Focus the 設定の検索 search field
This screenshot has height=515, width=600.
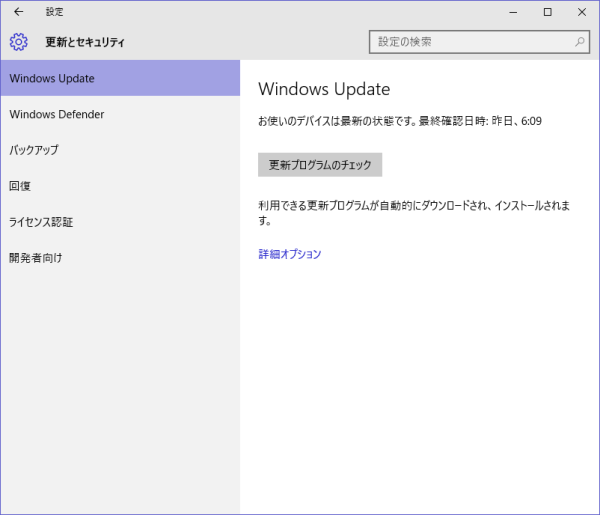pyautogui.click(x=479, y=42)
